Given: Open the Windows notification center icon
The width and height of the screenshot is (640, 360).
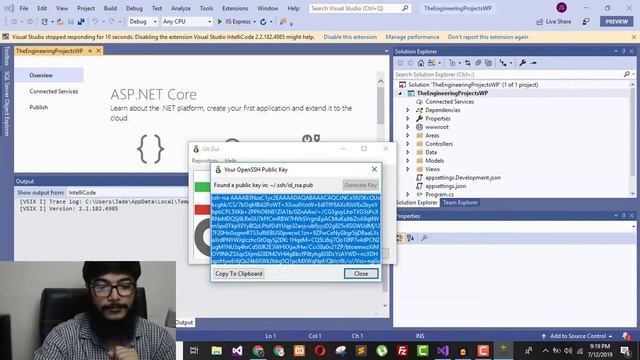Looking at the screenshot, I should point(625,351).
